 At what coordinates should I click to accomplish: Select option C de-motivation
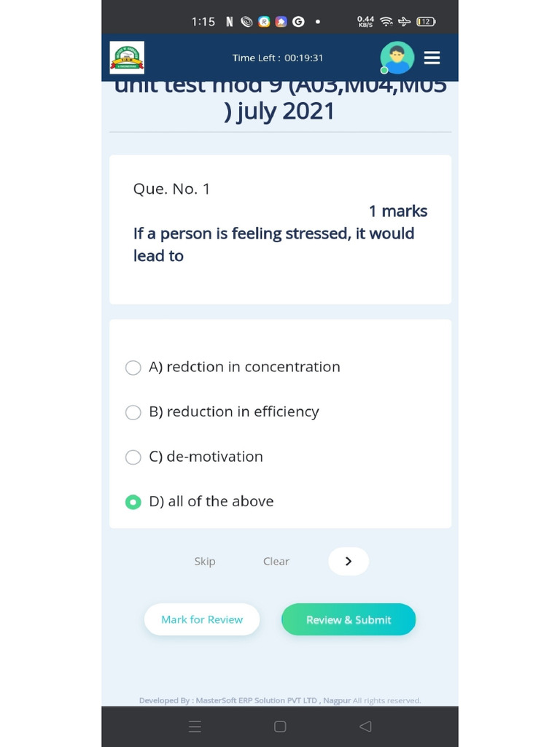(x=133, y=457)
